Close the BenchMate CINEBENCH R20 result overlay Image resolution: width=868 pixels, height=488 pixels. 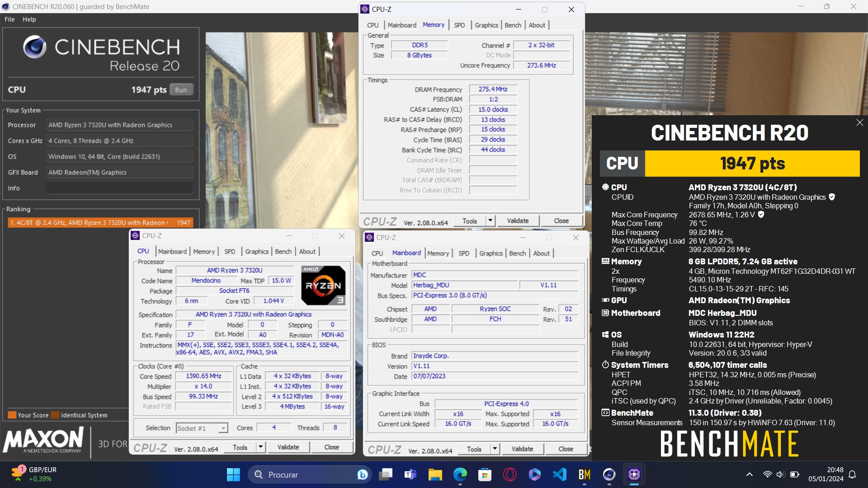[x=859, y=122]
